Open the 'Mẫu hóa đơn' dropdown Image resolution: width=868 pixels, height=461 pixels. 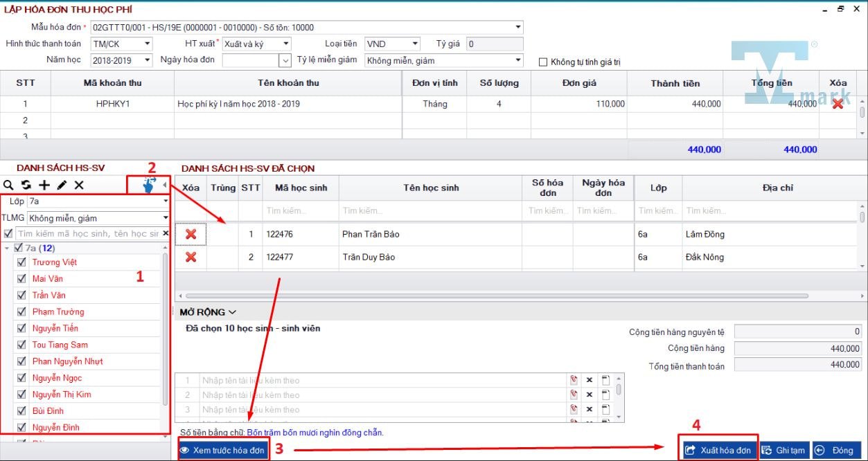(x=518, y=28)
